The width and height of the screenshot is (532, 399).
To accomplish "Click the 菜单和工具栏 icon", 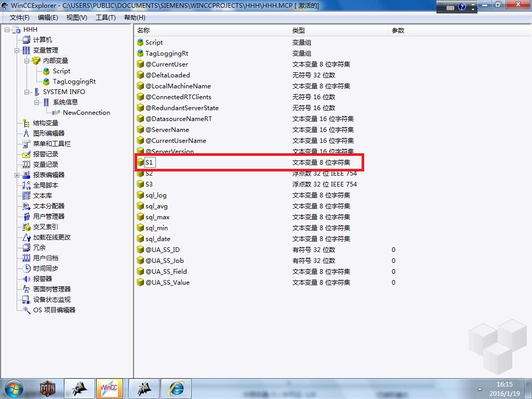I will pyautogui.click(x=26, y=144).
